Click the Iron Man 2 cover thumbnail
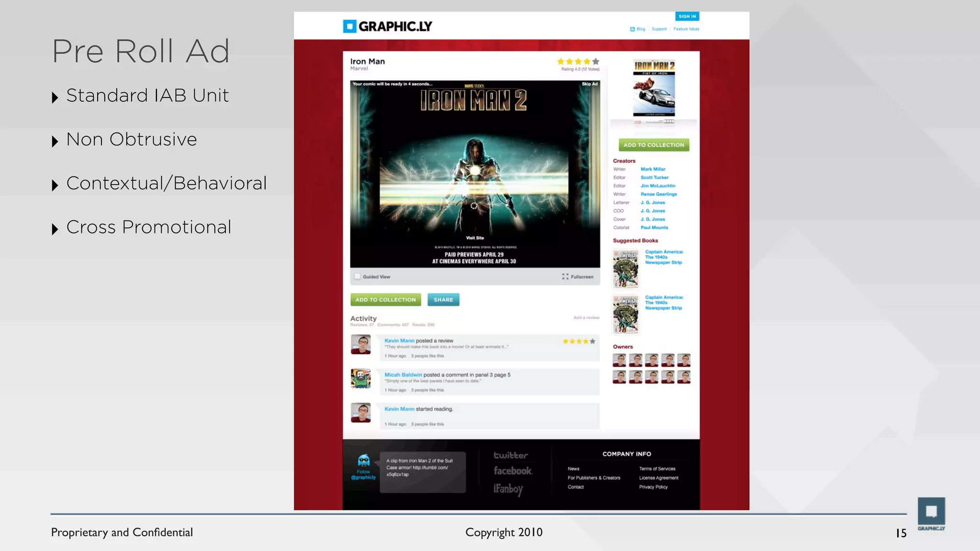The image size is (980, 551). click(x=654, y=88)
